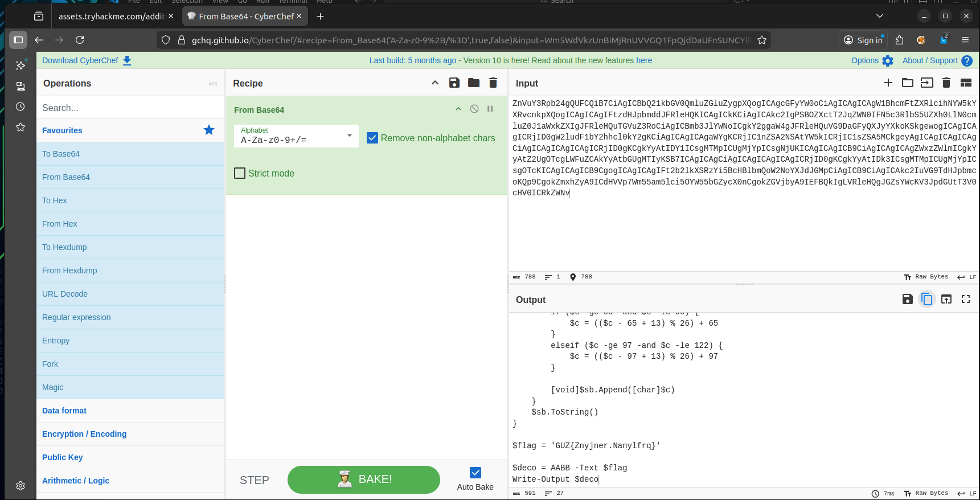Click the Download CyberChef arrow icon

[x=127, y=60]
